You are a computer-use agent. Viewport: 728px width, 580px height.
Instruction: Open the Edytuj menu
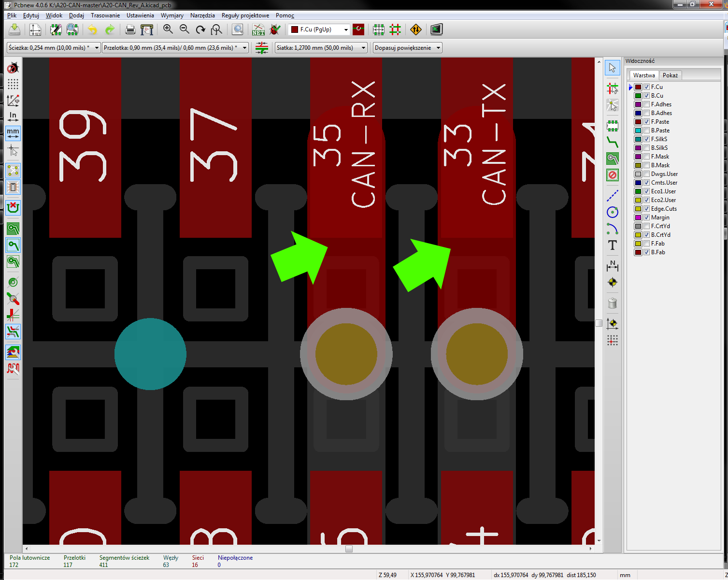tap(31, 15)
